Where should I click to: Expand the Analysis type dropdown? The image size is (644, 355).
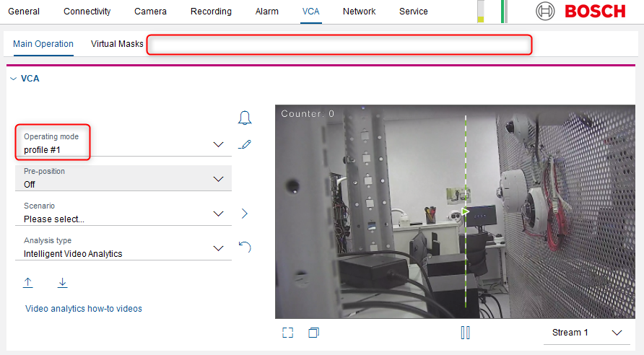click(x=219, y=248)
